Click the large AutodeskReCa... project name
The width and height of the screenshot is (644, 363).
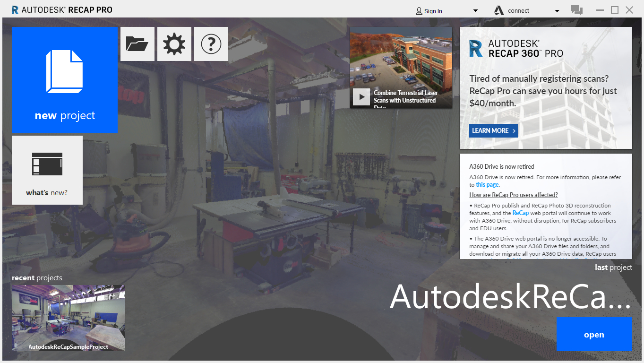510,296
